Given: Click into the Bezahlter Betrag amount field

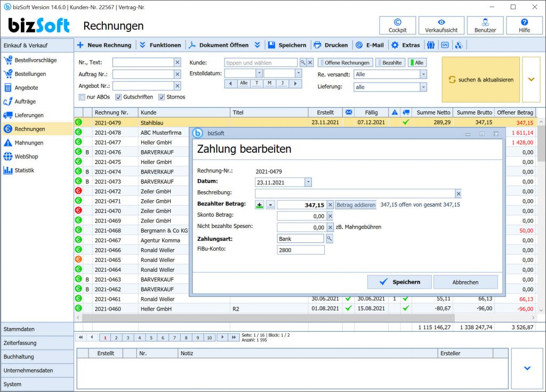Looking at the screenshot, I should (302, 205).
